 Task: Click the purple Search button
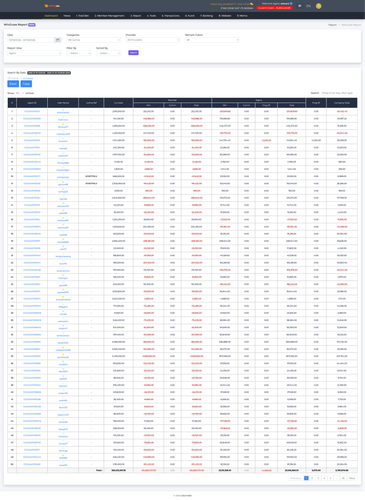click(x=133, y=53)
